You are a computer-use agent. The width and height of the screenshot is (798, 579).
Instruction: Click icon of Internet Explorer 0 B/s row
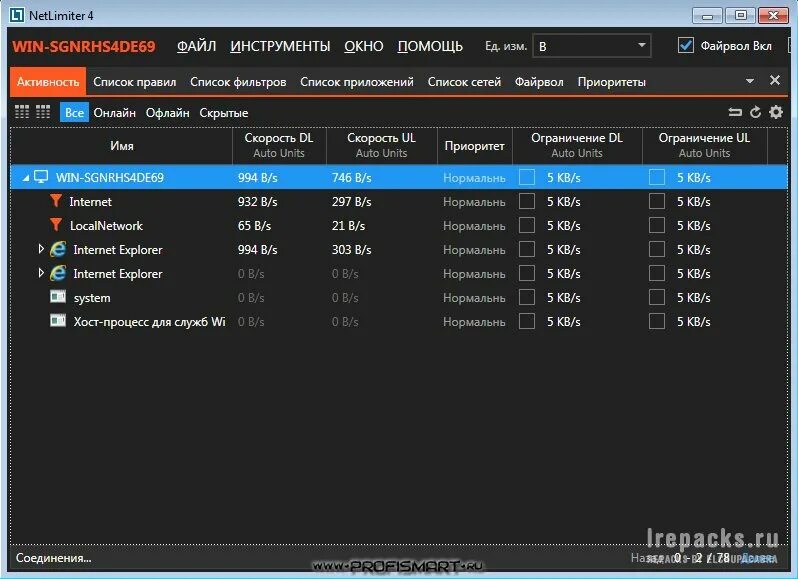(x=58, y=273)
